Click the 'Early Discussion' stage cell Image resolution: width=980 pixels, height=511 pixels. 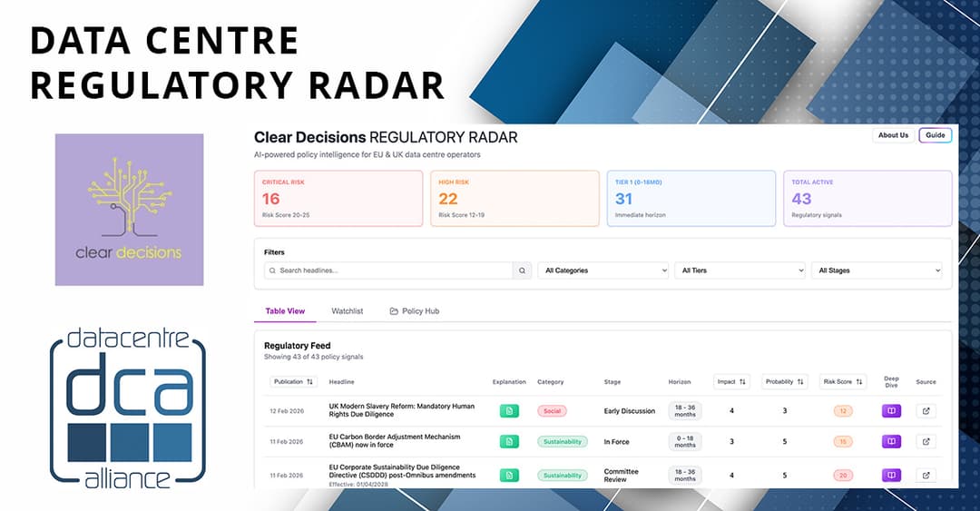[630, 411]
